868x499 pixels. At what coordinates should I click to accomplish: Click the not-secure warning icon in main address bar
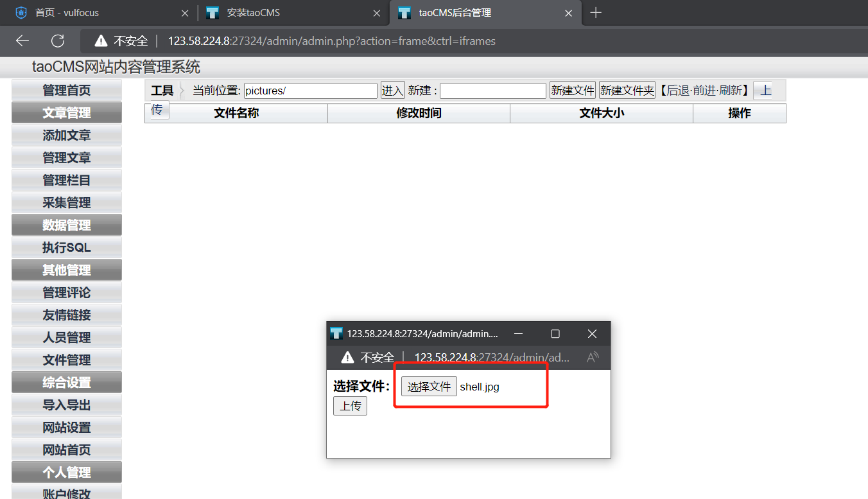coord(101,41)
